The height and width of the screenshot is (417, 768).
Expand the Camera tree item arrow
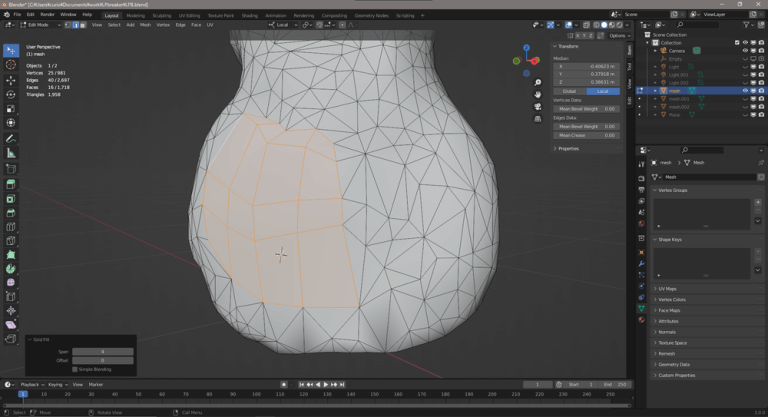click(655, 50)
